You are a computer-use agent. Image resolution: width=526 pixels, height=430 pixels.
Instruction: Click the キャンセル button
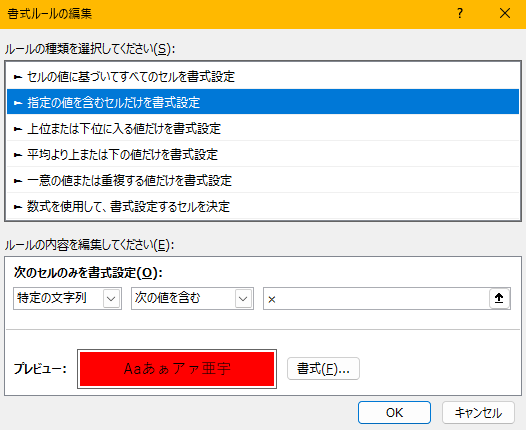[x=478, y=413]
